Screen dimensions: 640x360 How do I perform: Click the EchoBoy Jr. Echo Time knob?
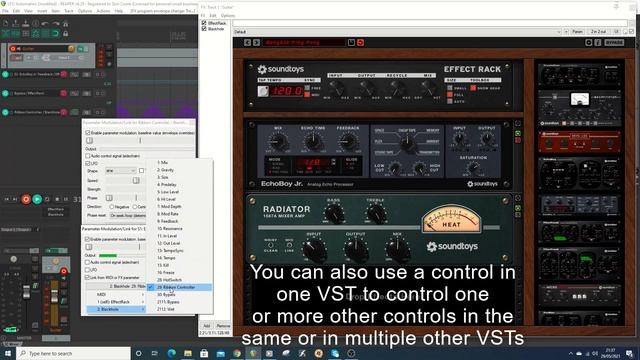tap(313, 142)
